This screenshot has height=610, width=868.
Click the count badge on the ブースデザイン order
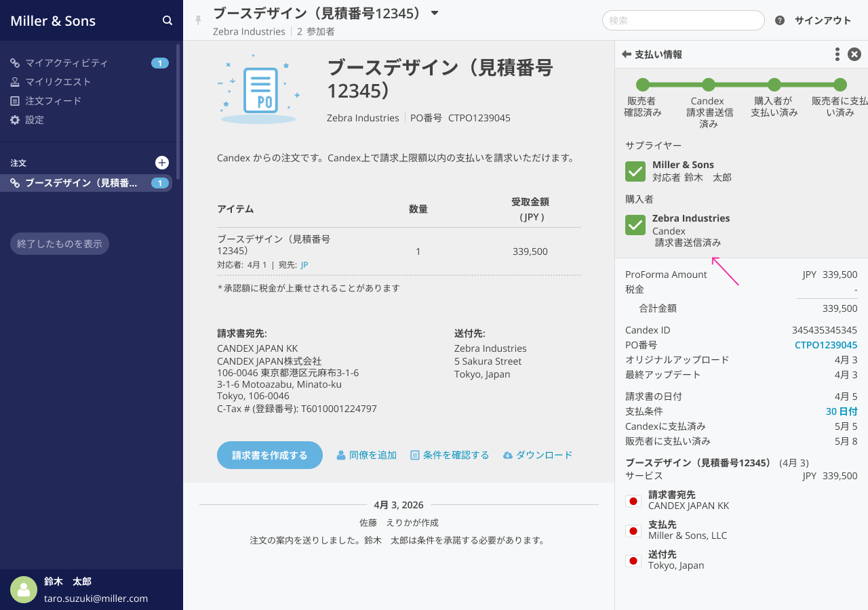(x=160, y=183)
